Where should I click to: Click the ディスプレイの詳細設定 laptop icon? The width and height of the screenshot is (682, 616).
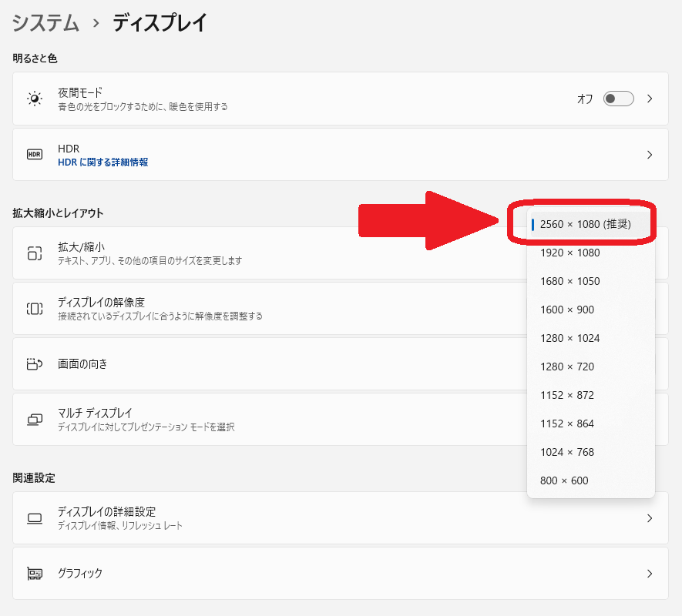click(35, 518)
